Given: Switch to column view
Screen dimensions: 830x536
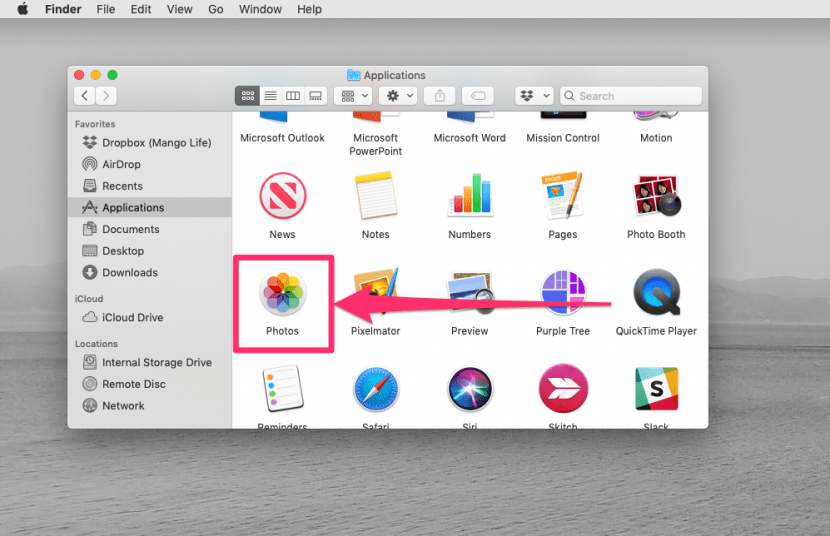Looking at the screenshot, I should [x=293, y=96].
